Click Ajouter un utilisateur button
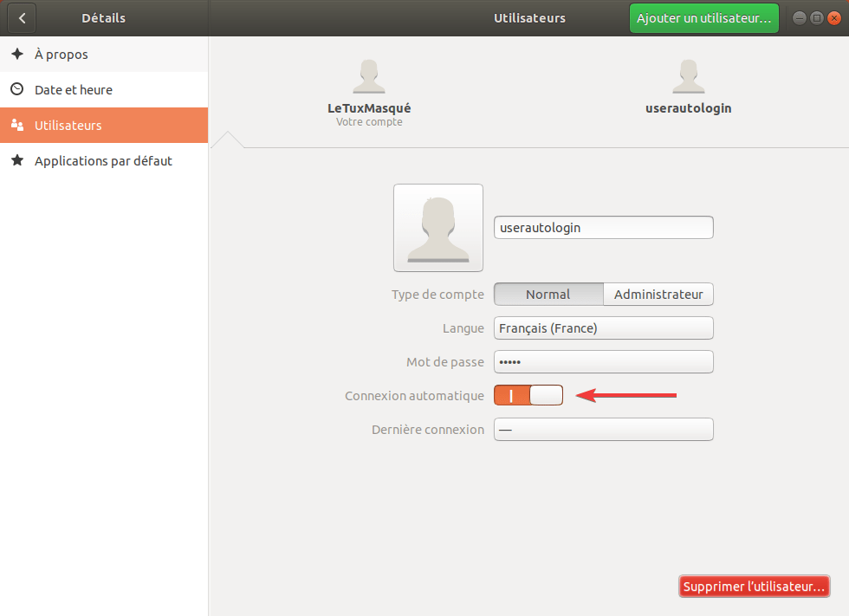The width and height of the screenshot is (849, 616). 703,18
